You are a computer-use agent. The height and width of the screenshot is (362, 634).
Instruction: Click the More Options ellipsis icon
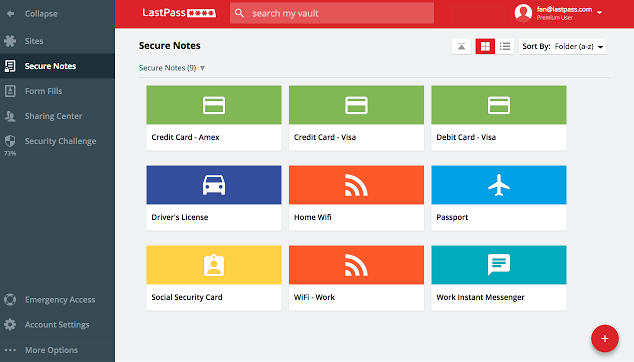click(x=10, y=350)
